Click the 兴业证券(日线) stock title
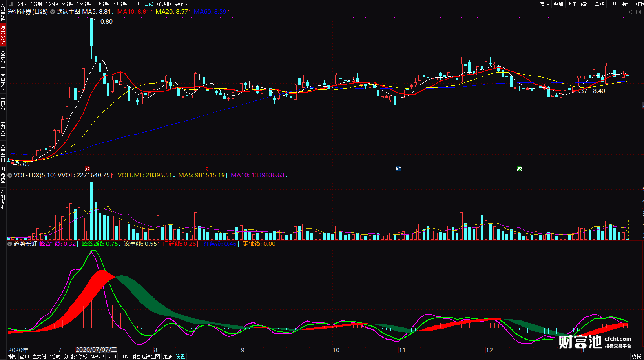Image resolution: width=644 pixels, height=360 pixels. (28, 12)
